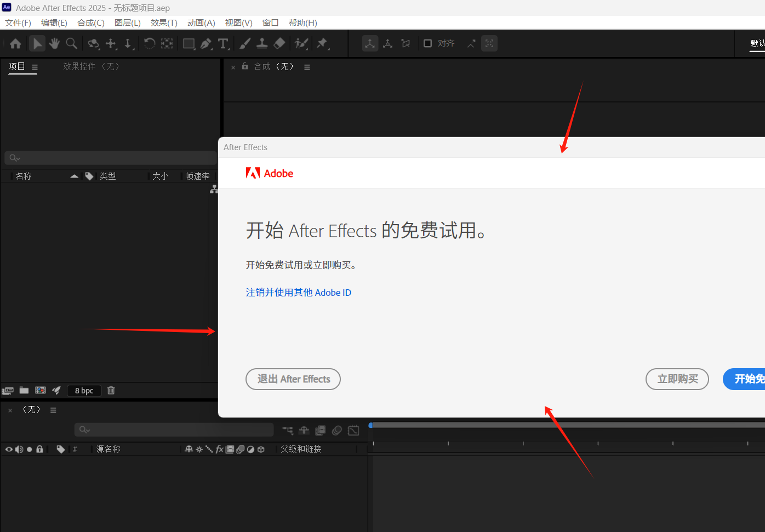Select the Brush tool
Image resolution: width=765 pixels, height=532 pixels.
(x=245, y=43)
